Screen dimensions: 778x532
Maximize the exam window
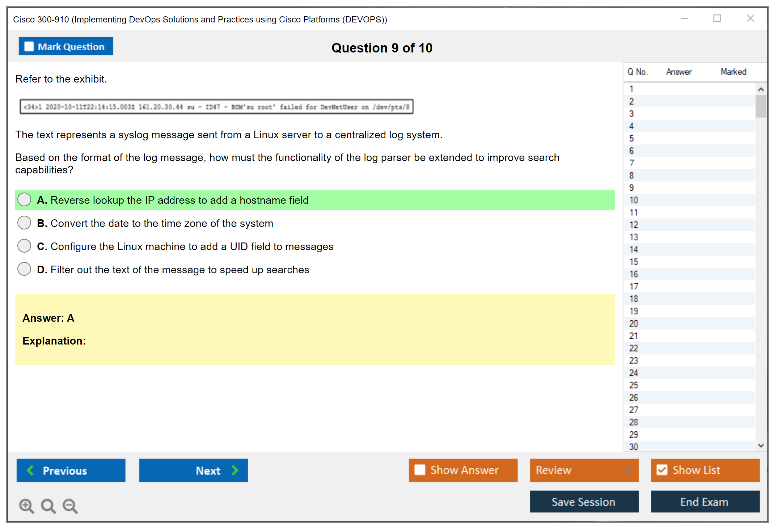coord(717,18)
